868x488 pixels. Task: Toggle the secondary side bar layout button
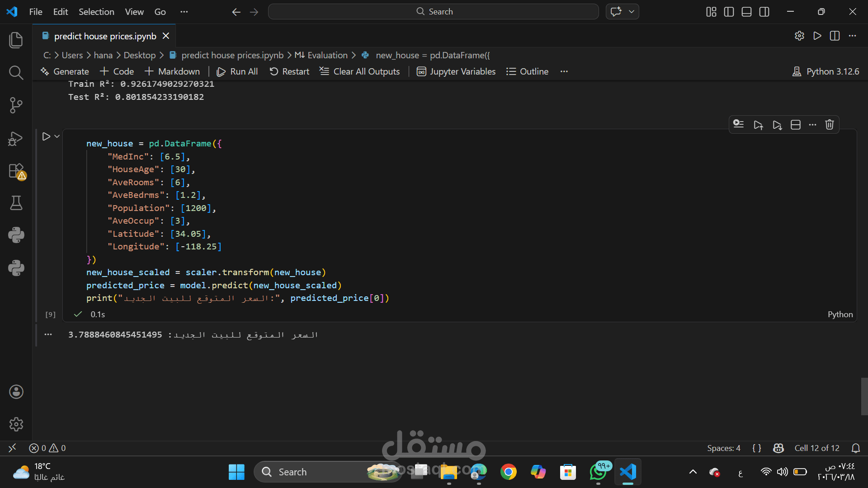[x=764, y=12]
